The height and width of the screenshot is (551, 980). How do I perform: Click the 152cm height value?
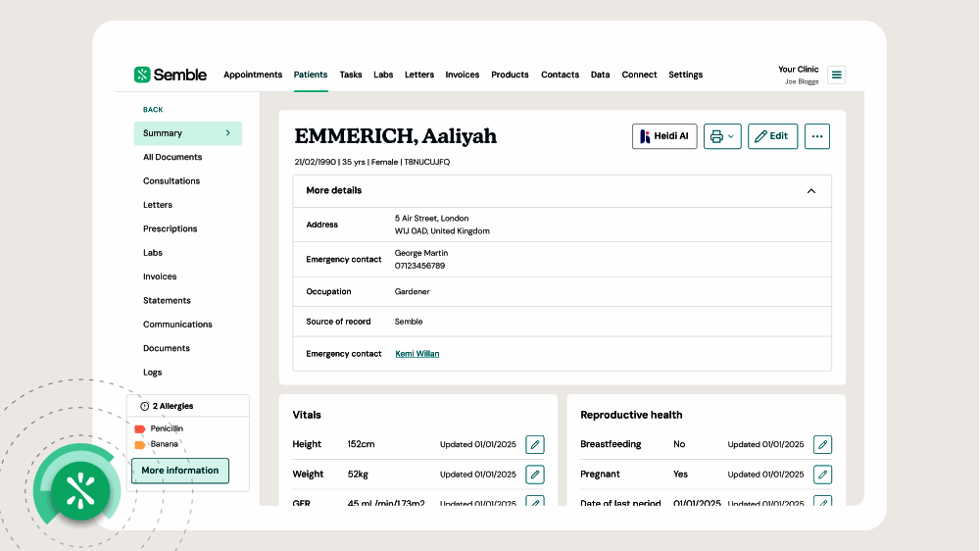point(362,445)
